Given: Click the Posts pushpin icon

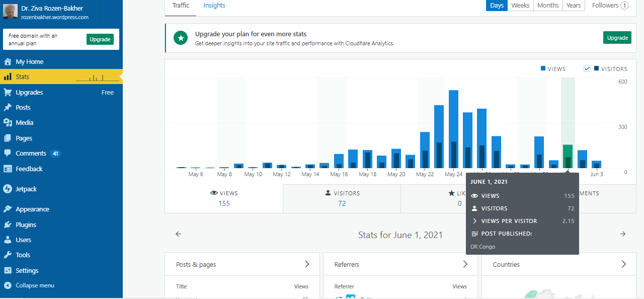Looking at the screenshot, I should point(8,107).
